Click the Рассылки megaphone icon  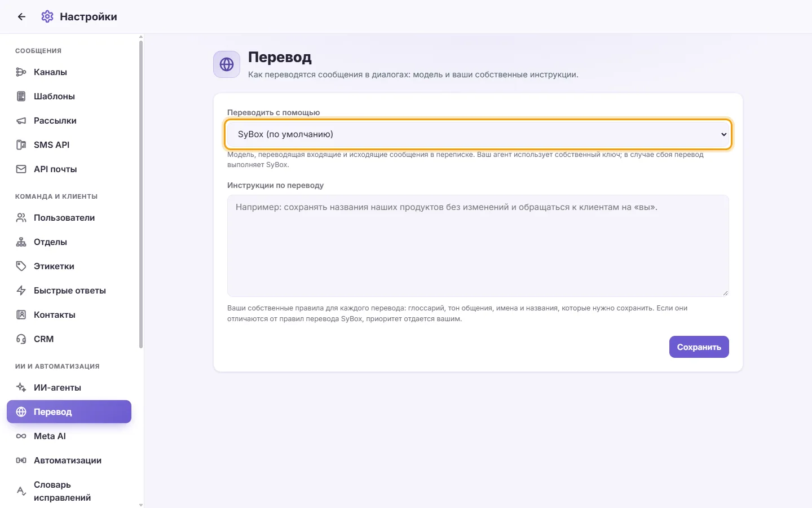(x=21, y=121)
